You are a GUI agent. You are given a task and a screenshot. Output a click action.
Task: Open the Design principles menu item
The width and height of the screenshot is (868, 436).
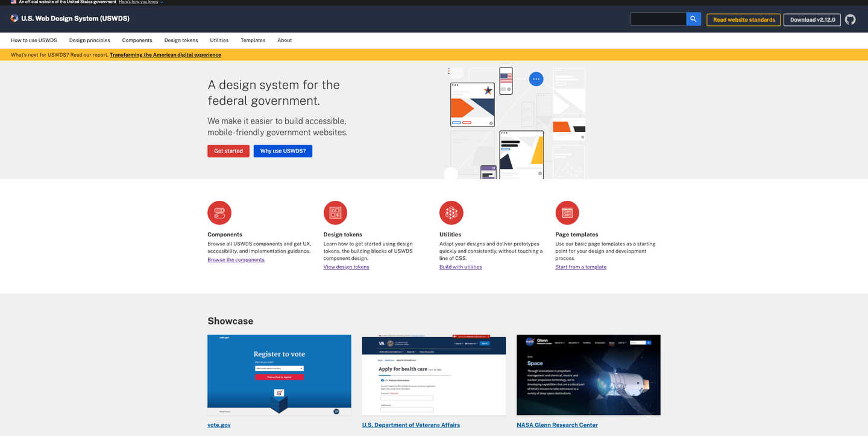click(90, 40)
